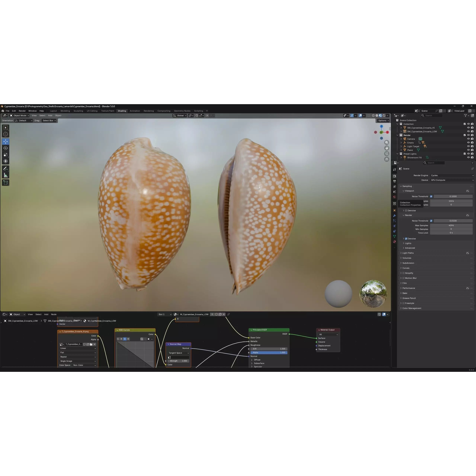476x476 pixels.
Task: Switch to the Animation workspace tab
Action: 135,111
